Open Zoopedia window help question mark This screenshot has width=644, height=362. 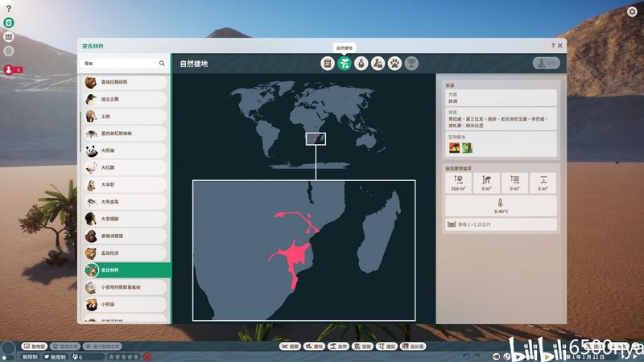(x=553, y=46)
